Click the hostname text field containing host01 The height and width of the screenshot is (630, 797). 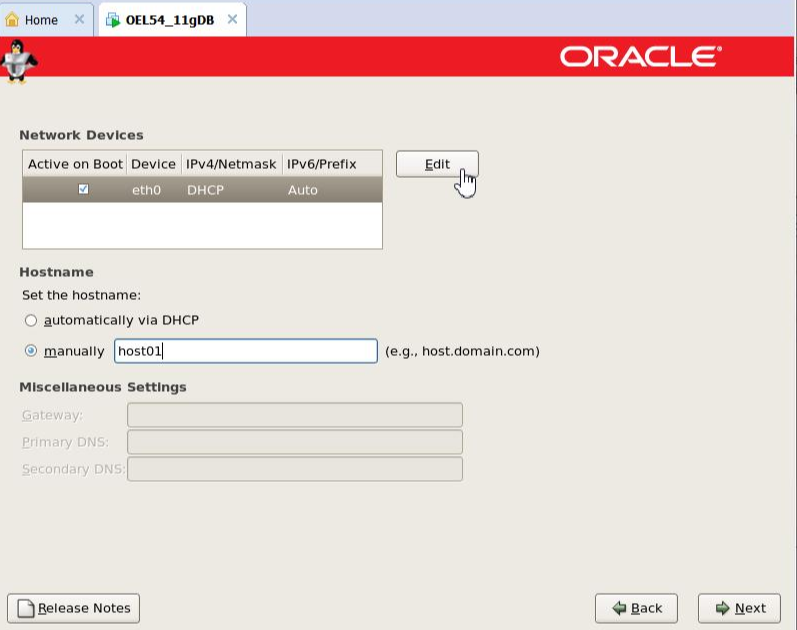(246, 351)
